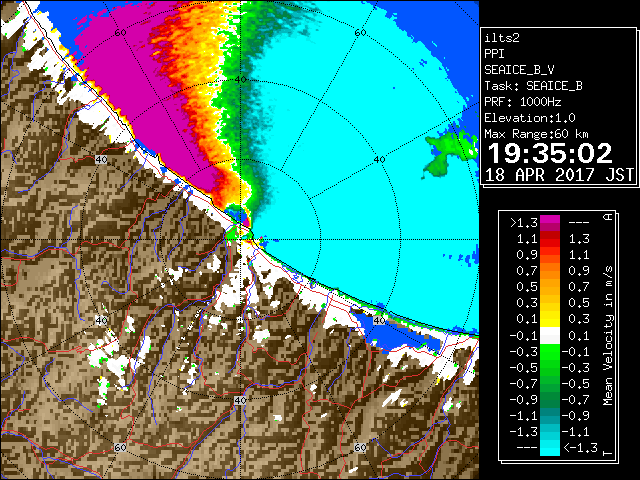
Task: Pick the white zero-velocity band of color bar
Action: (x=550, y=336)
